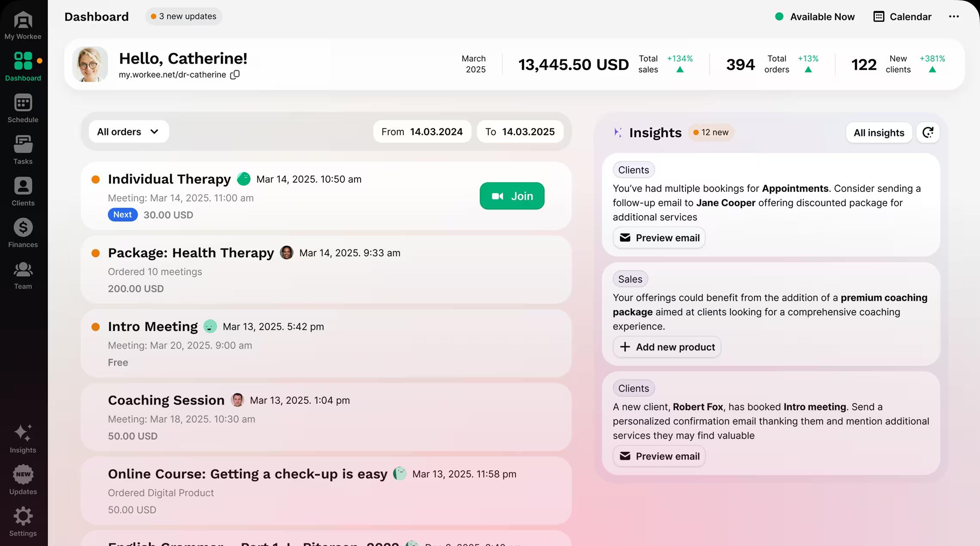Open the From date field 14.03.2024
The image size is (980, 546).
click(422, 132)
